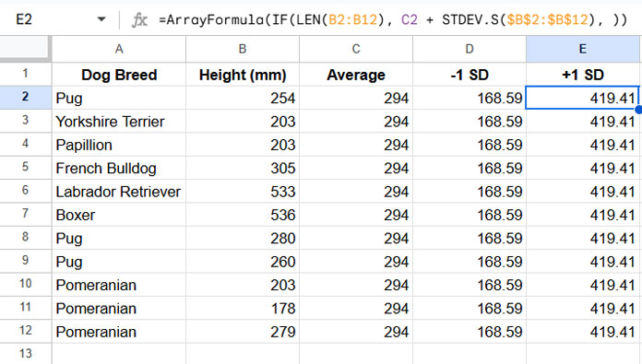This screenshot has height=364, width=642.
Task: Click height value 254
Action: (243, 98)
